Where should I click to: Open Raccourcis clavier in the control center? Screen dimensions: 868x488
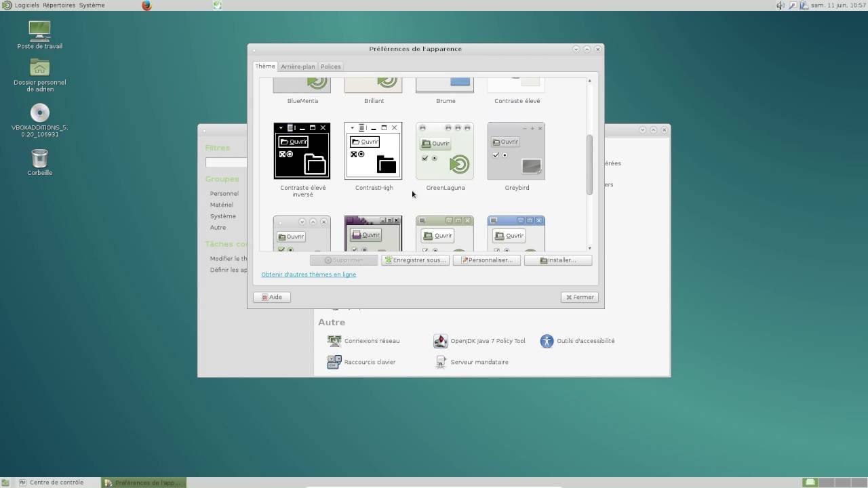coord(361,362)
